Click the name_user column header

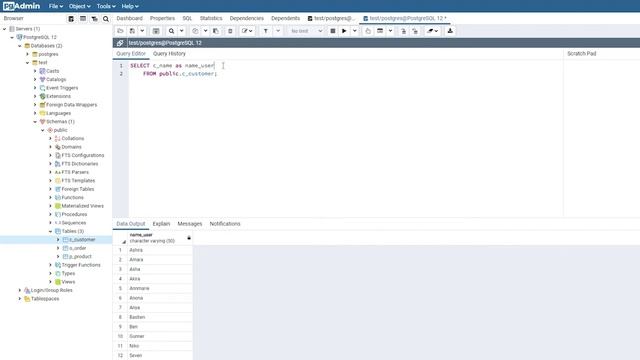coord(160,238)
